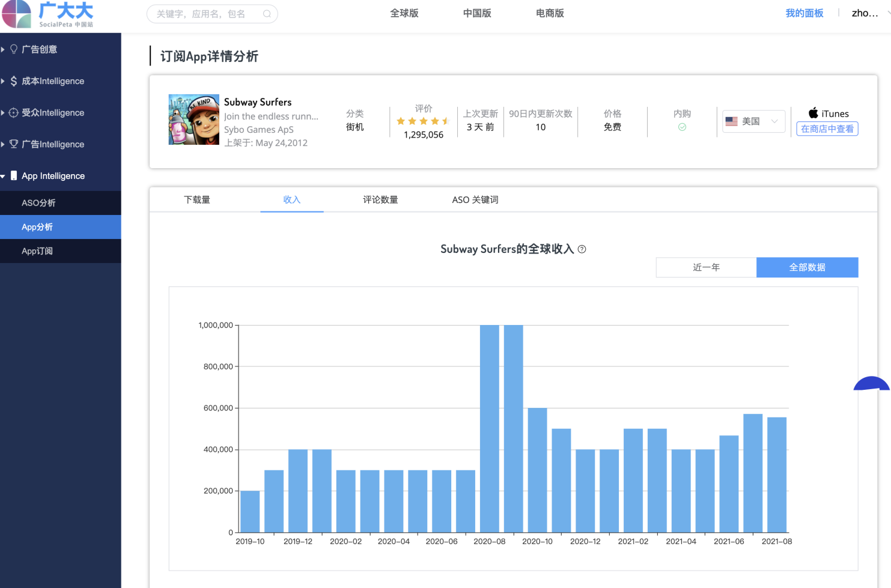This screenshot has height=588, width=891.
Task: Click the 上架于: May 24,2012 text
Action: pos(266,143)
